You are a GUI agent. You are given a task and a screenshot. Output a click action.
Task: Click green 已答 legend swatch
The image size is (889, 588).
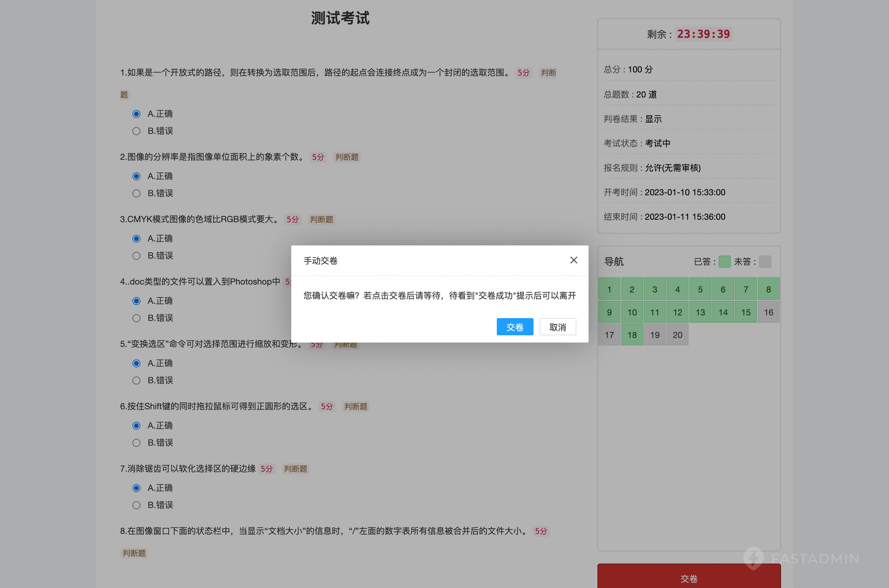click(x=724, y=262)
